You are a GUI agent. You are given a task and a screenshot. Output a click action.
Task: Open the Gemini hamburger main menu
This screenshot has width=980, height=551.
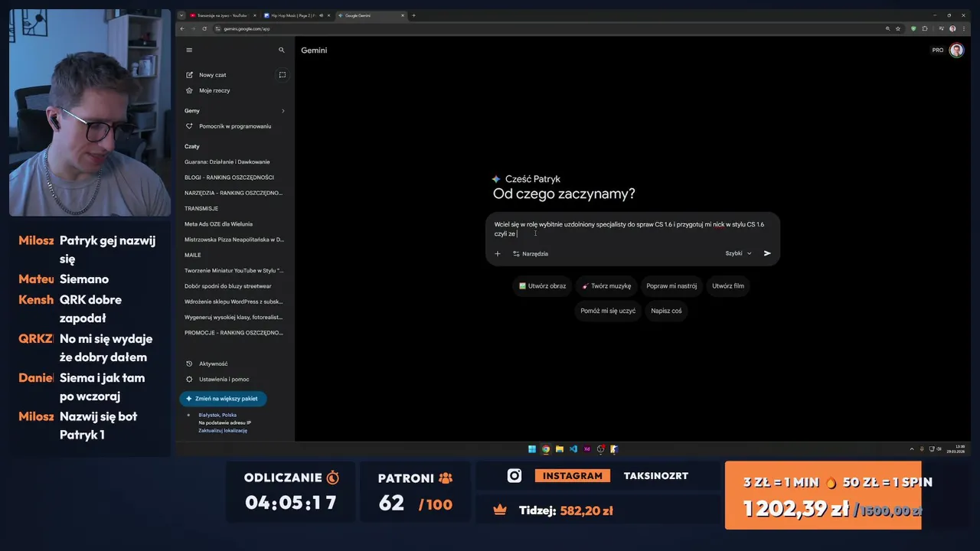(x=189, y=50)
